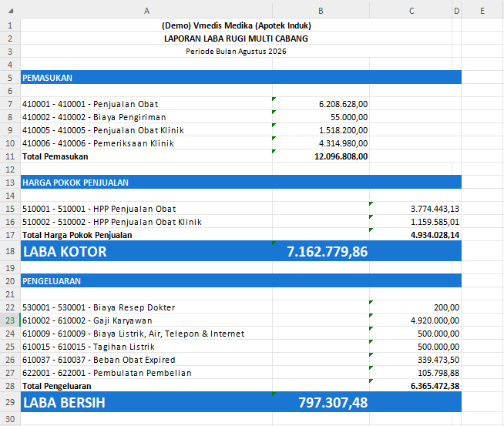Click 'Periode Bulan Agustus 2026' cell
Viewport: 504px width, 426px height.
(x=237, y=52)
